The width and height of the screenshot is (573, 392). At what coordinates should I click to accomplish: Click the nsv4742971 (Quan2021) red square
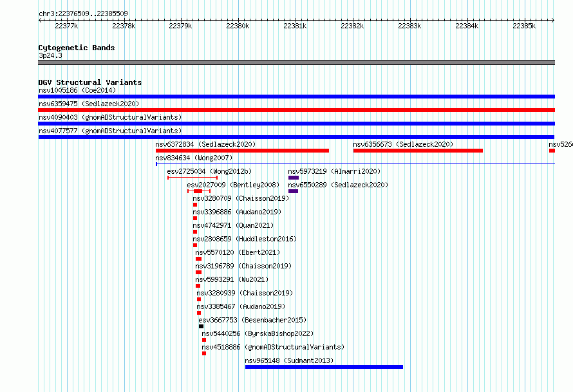(195, 232)
